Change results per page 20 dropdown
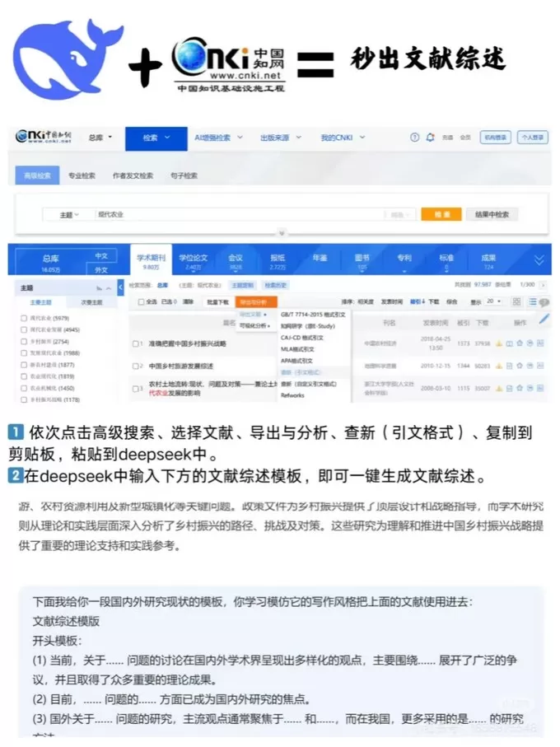The width and height of the screenshot is (560, 747). click(494, 301)
